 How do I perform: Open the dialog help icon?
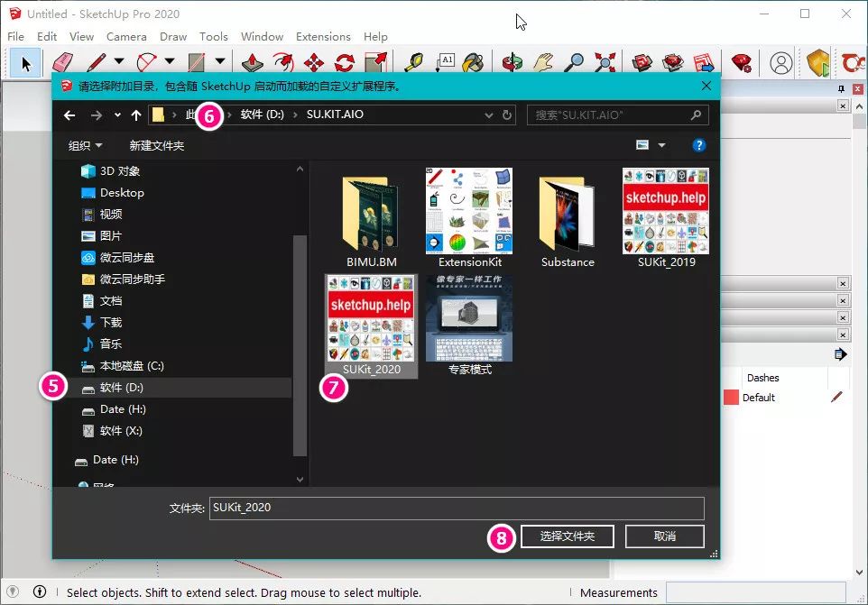(698, 145)
